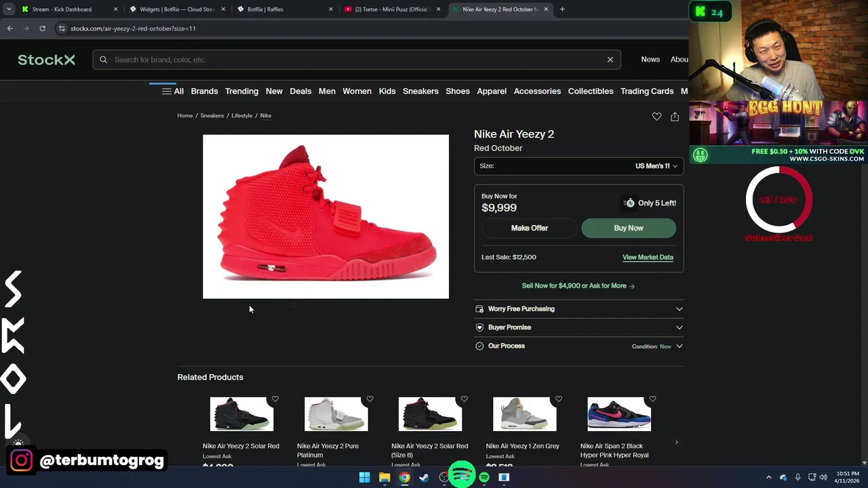Click in the StockX search field

click(x=357, y=60)
